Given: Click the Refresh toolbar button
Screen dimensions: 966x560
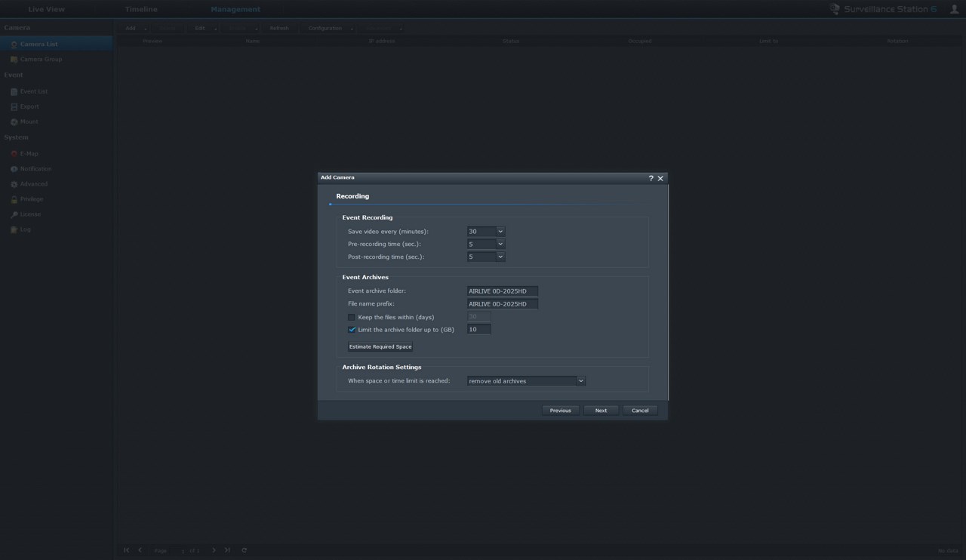Looking at the screenshot, I should pyautogui.click(x=279, y=29).
